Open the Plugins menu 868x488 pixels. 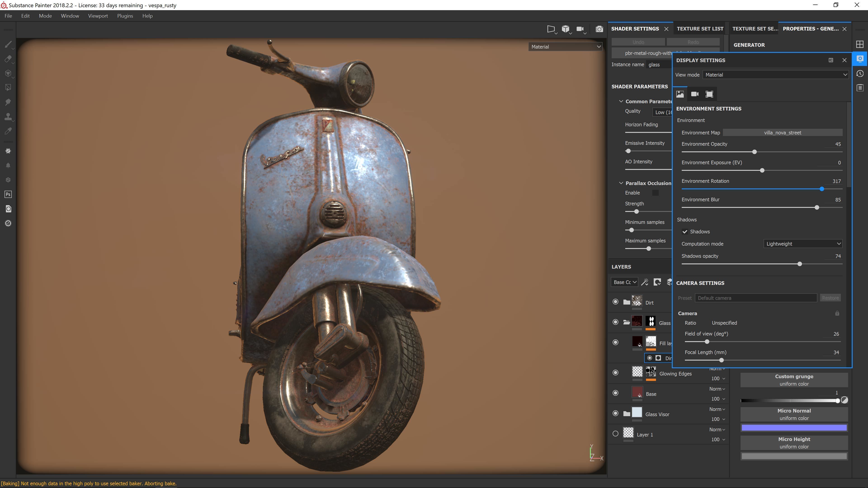pyautogui.click(x=125, y=16)
